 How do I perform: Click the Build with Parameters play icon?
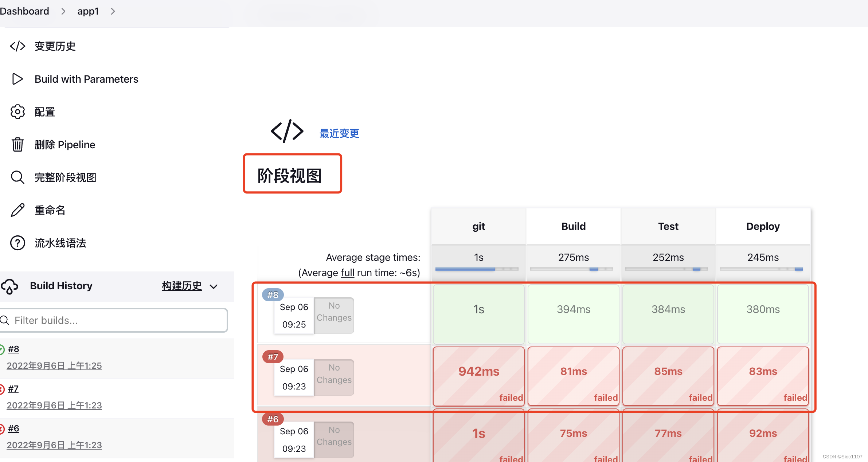tap(17, 79)
